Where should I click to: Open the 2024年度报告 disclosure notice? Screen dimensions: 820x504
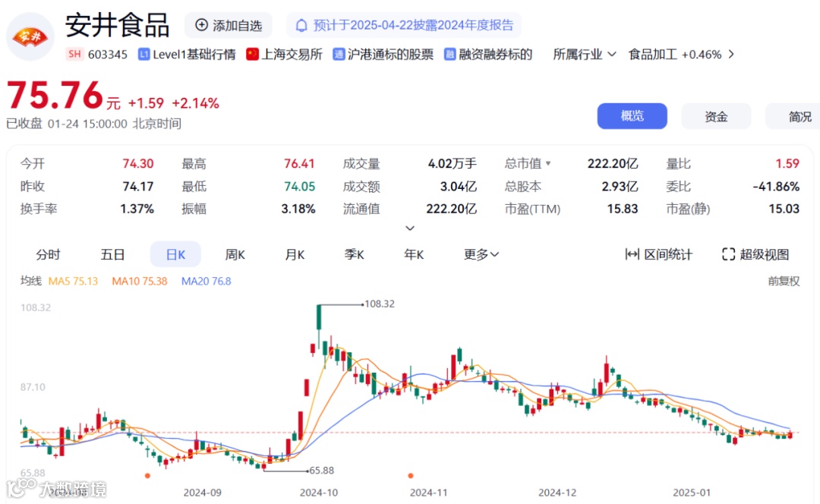coord(404,25)
